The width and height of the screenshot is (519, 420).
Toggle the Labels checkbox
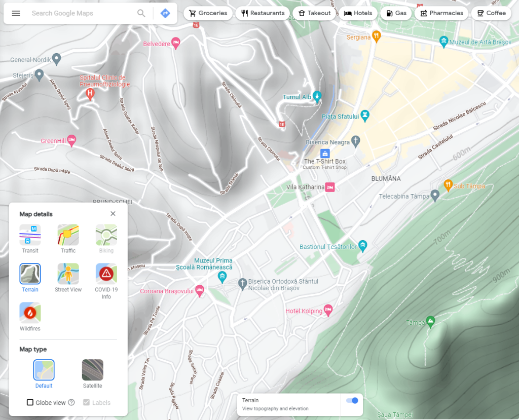pos(86,402)
